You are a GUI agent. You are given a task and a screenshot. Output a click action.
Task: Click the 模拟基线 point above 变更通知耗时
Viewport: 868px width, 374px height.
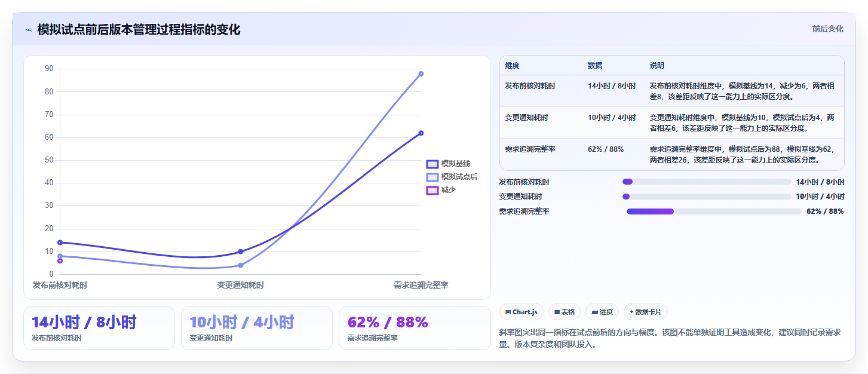click(x=241, y=252)
